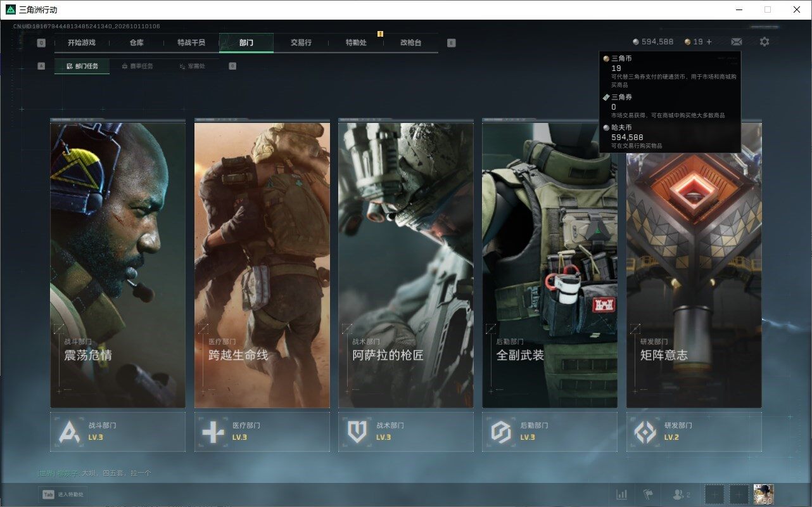Go to the 特勤处 tab

[x=356, y=42]
